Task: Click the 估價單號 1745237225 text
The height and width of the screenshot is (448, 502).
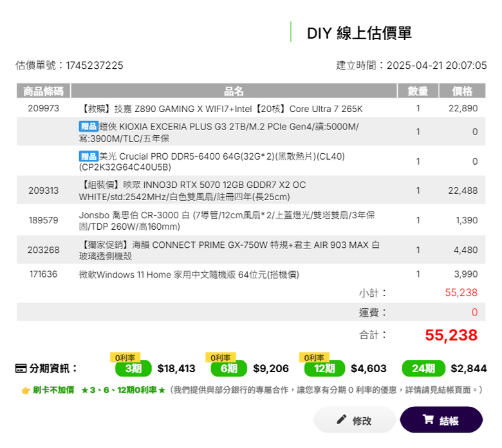Action: click(69, 65)
